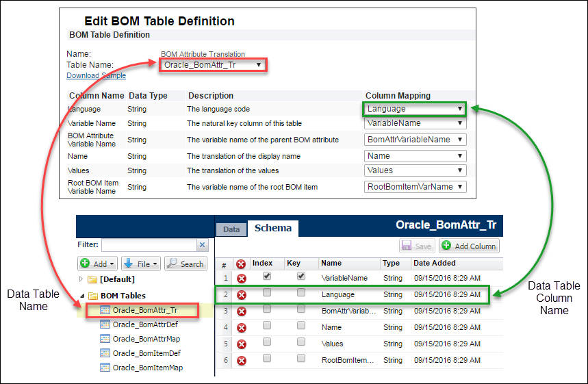Click the Add Column button

[469, 246]
